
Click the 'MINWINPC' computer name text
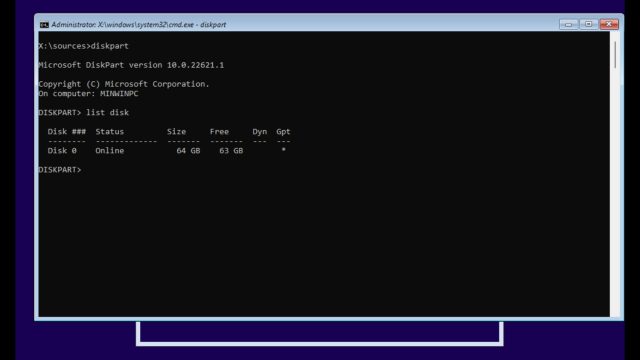click(x=119, y=93)
